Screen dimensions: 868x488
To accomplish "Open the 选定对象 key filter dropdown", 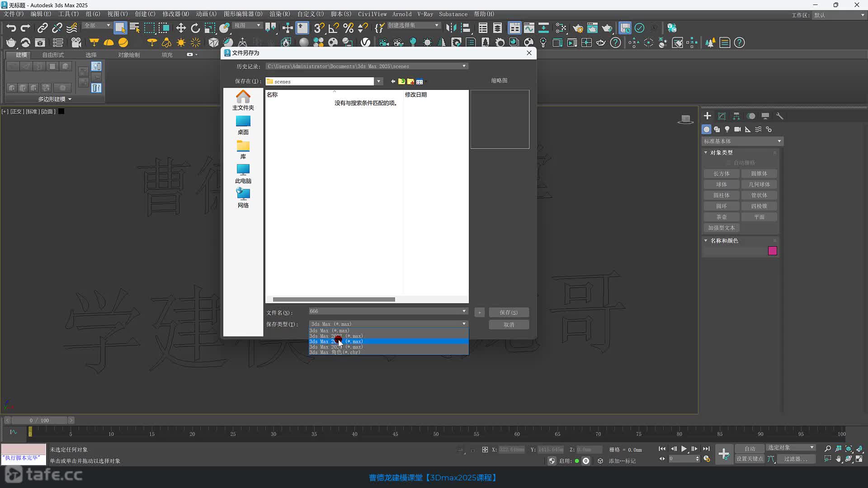I will [791, 447].
